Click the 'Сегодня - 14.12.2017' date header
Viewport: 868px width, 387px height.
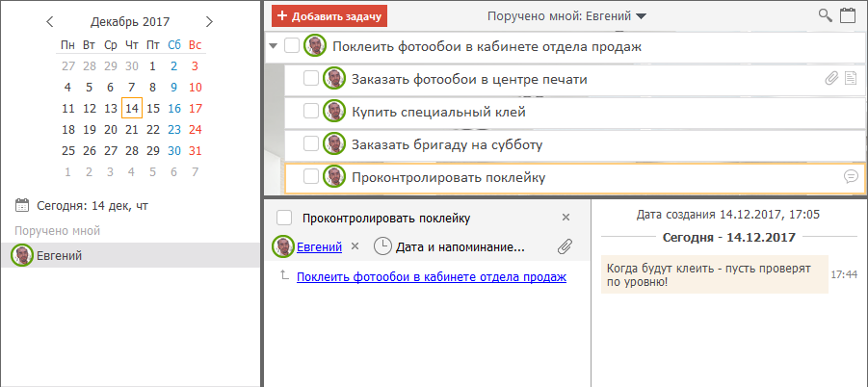(x=728, y=238)
